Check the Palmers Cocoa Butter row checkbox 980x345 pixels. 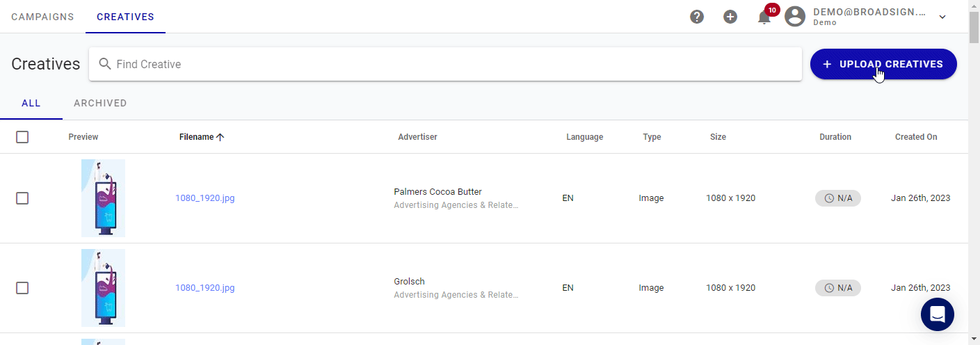pos(22,198)
